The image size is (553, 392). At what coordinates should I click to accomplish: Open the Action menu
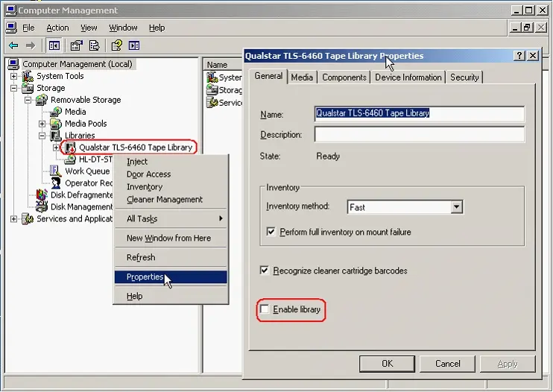tap(57, 28)
